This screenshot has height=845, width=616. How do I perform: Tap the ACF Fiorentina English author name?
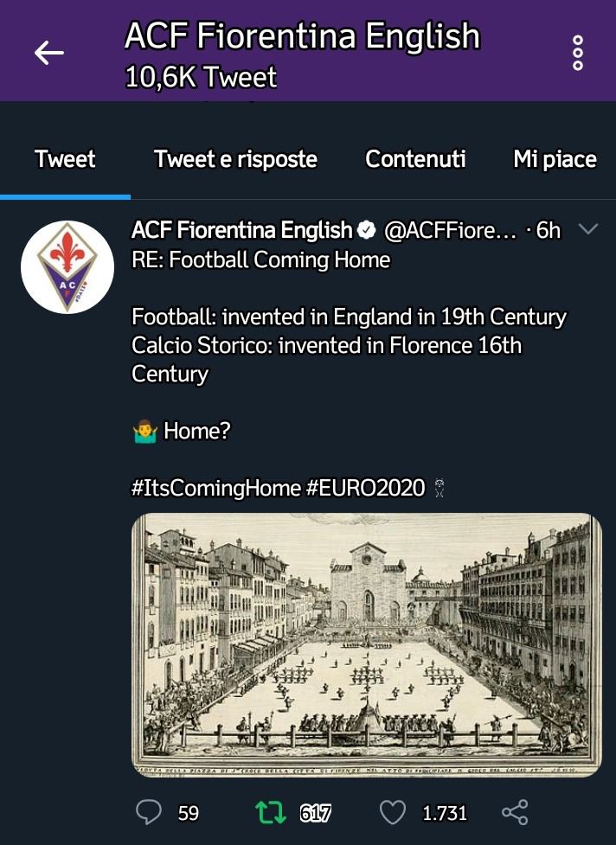coord(241,230)
